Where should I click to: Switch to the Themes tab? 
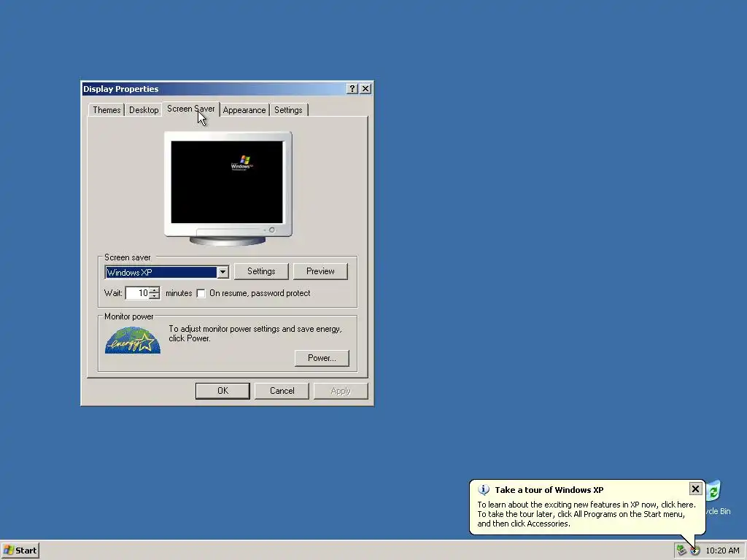(107, 110)
